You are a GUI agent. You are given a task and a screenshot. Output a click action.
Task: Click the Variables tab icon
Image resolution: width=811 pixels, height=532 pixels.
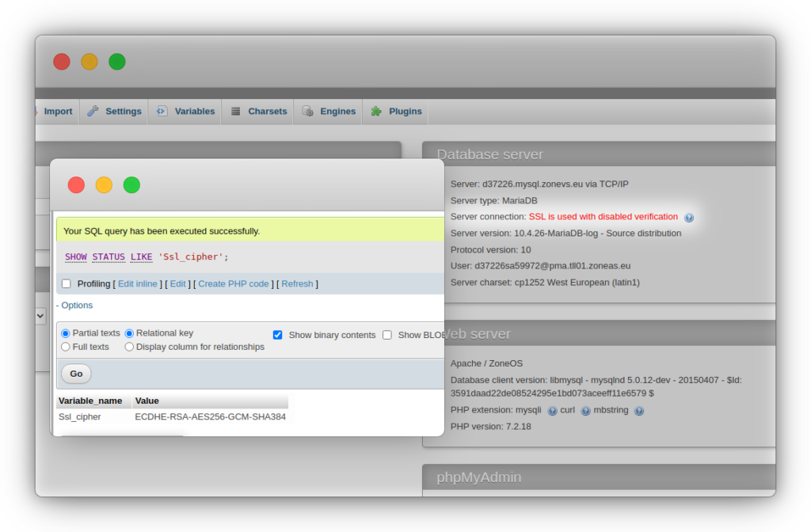(x=162, y=112)
